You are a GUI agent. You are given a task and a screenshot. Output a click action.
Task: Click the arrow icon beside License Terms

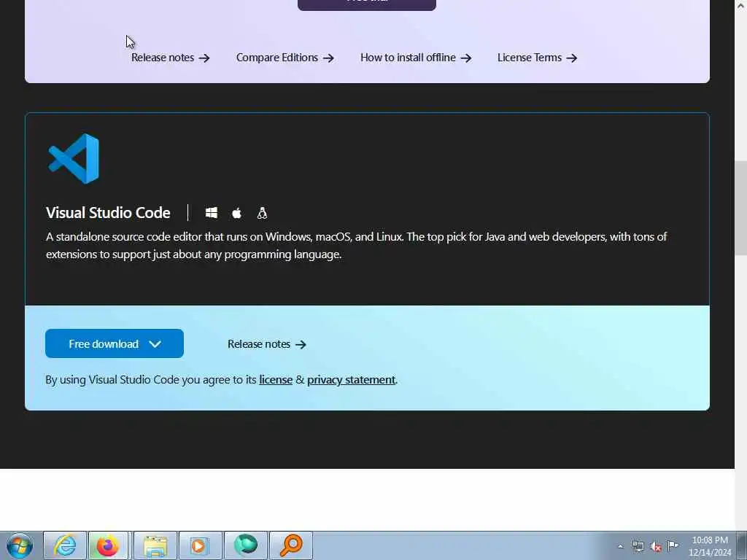pos(572,58)
